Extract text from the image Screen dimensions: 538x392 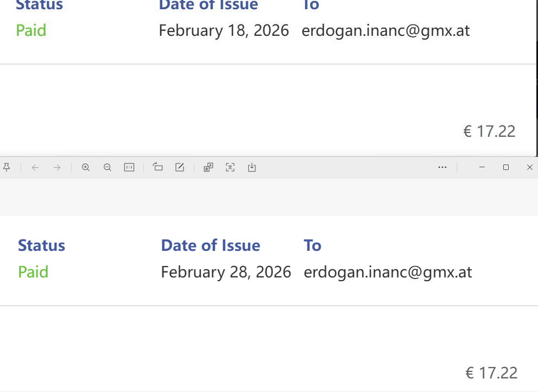[x=230, y=168]
